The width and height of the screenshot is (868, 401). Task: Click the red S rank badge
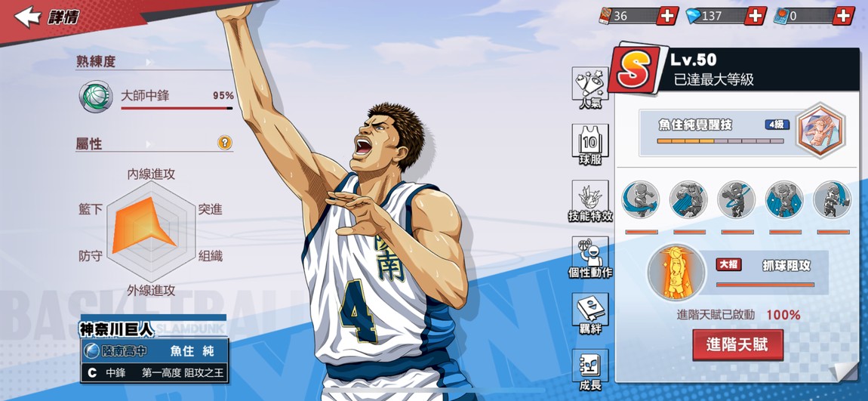[635, 70]
